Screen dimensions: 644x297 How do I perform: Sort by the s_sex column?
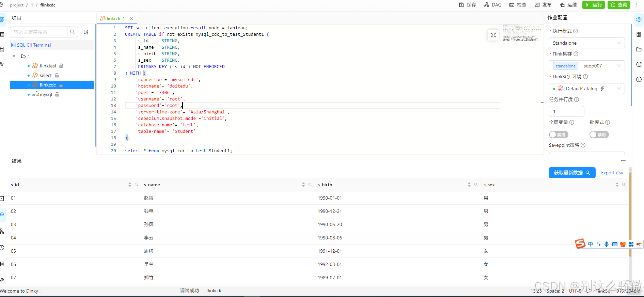[x=617, y=185]
